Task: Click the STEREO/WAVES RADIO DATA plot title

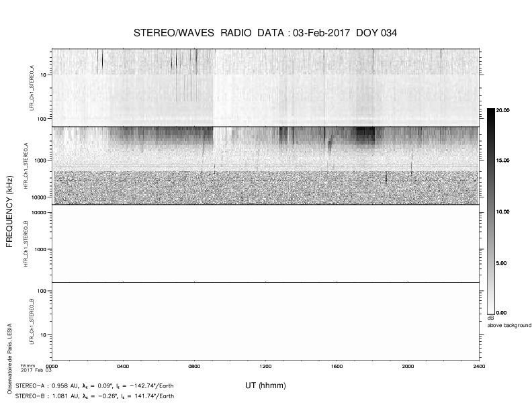Action: [x=265, y=33]
